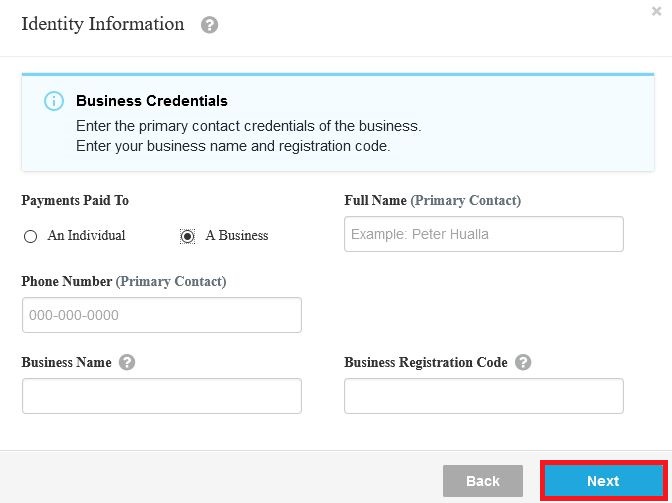The height and width of the screenshot is (503, 672).
Task: Click the 'A Business' label text
Action: pos(237,235)
